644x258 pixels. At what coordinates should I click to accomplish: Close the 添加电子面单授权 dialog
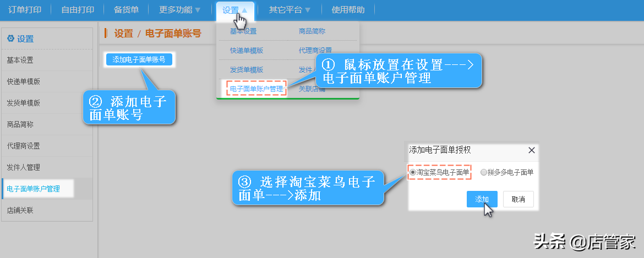point(532,150)
